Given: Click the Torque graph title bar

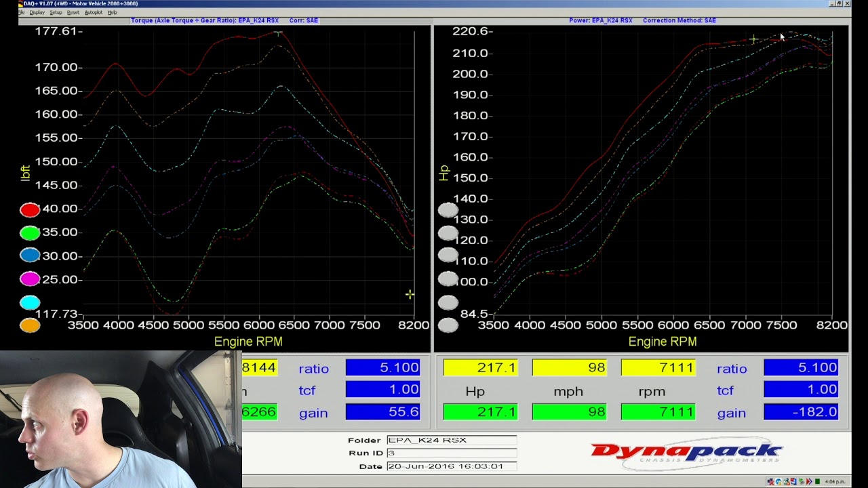Looking at the screenshot, I should (224, 20).
